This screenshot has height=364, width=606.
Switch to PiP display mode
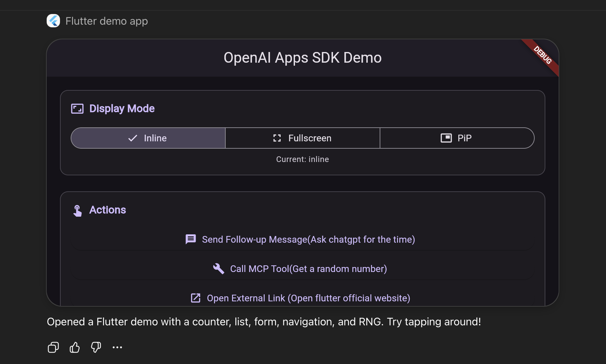(457, 138)
